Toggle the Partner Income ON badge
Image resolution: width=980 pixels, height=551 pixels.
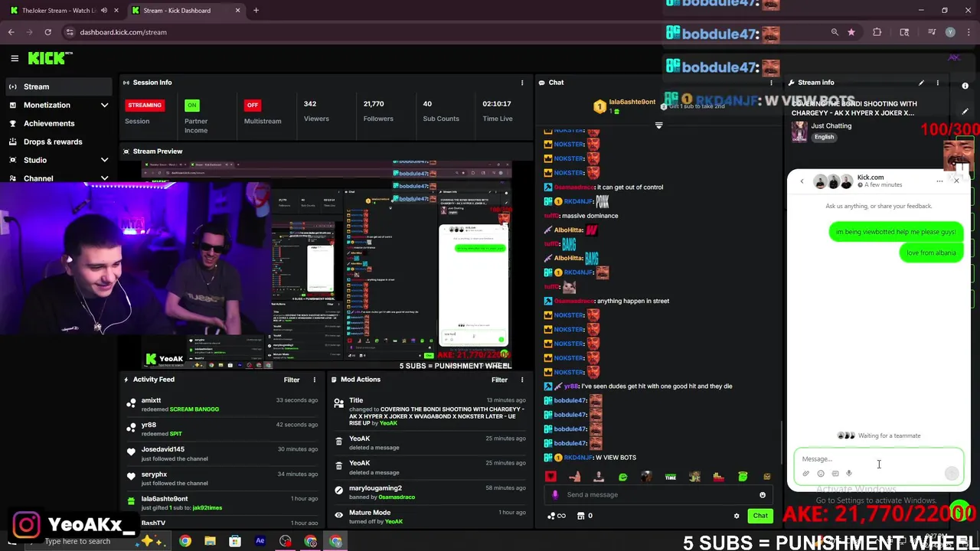click(x=191, y=105)
